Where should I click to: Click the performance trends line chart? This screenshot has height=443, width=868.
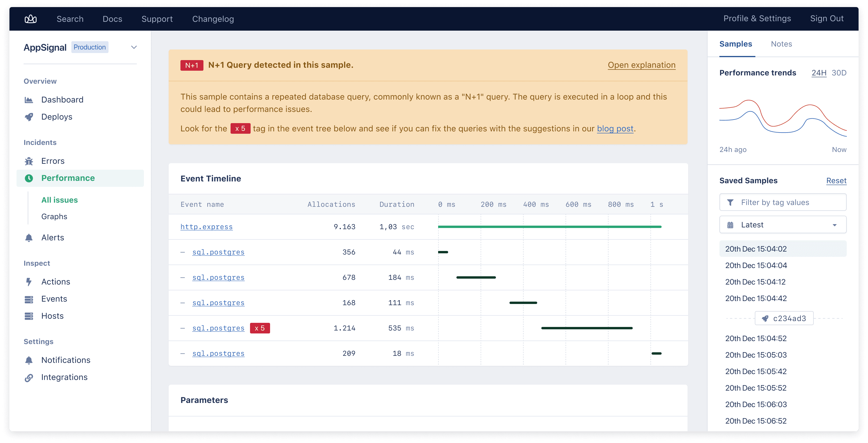783,118
